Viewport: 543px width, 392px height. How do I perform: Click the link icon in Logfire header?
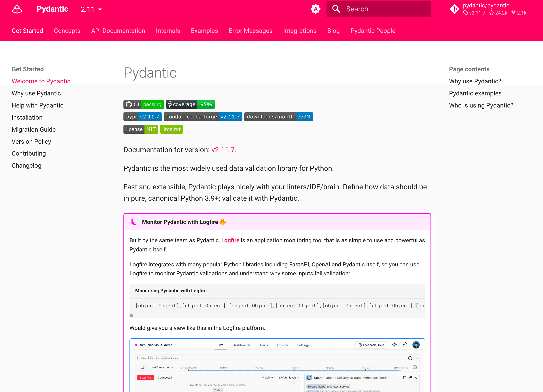point(405,345)
